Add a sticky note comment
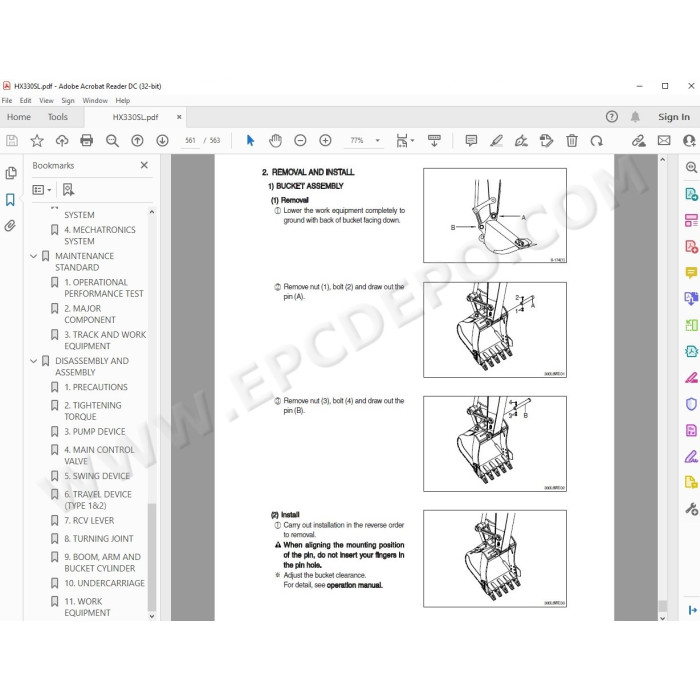The image size is (700, 700). (x=471, y=141)
